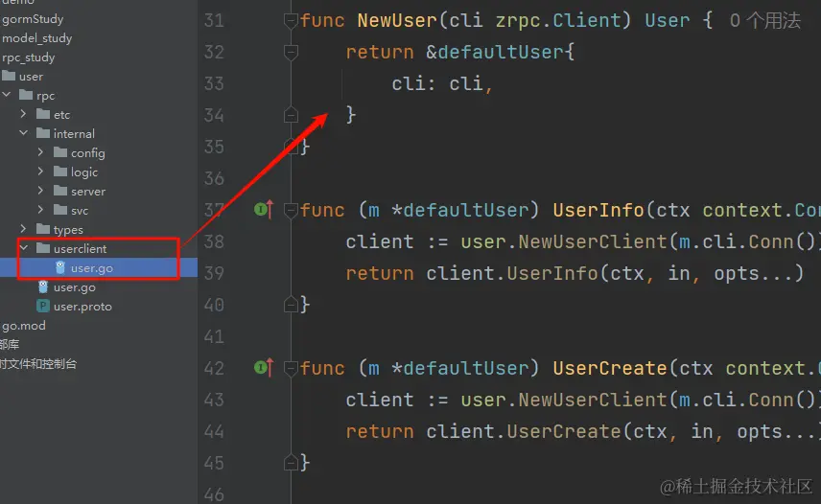Click line number 36 in the gutter
821x504 pixels.
214,178
